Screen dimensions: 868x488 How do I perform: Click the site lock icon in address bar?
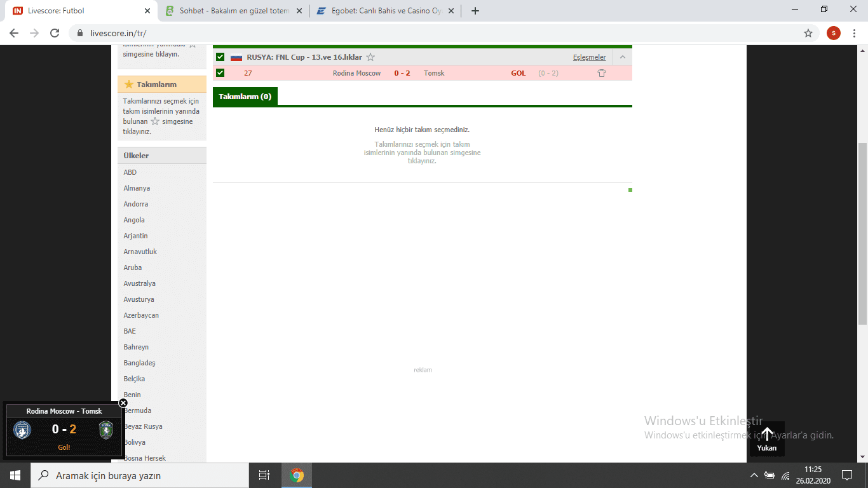point(80,33)
